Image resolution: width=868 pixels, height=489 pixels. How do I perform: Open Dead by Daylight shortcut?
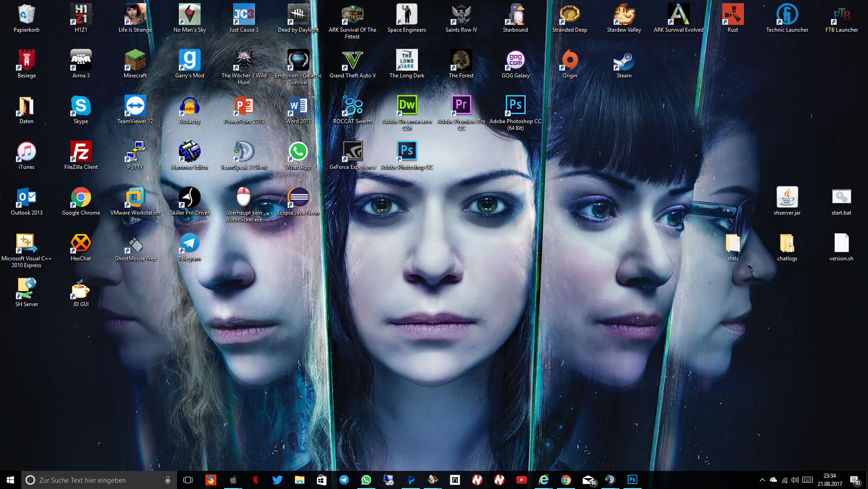click(298, 19)
